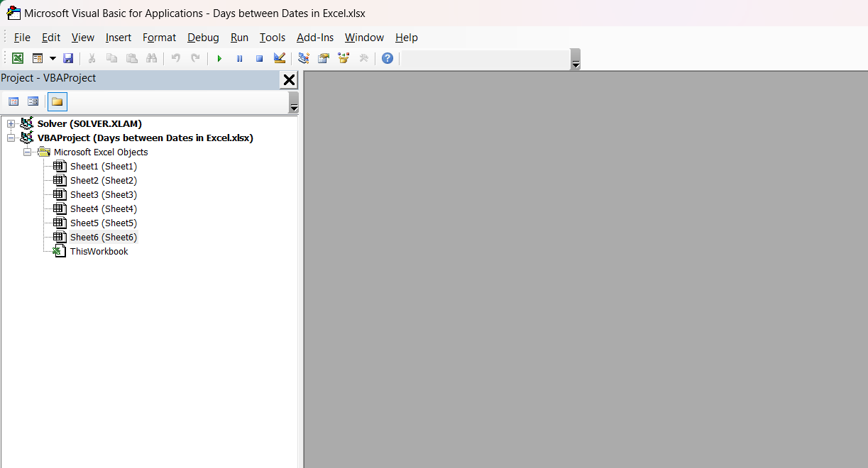Open the Run menu
This screenshot has height=468, width=868.
tap(239, 38)
